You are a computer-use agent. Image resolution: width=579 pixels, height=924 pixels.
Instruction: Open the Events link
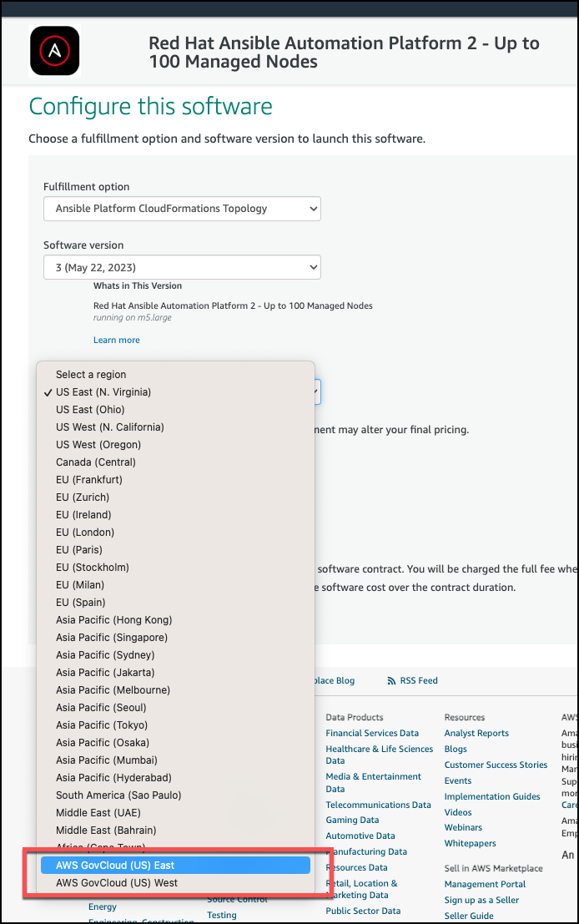458,780
